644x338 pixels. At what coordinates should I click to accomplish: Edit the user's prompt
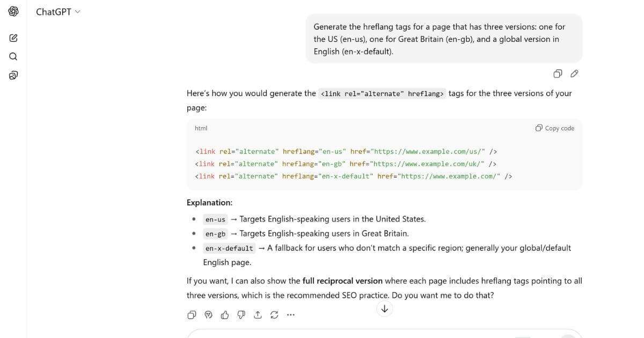click(x=574, y=74)
